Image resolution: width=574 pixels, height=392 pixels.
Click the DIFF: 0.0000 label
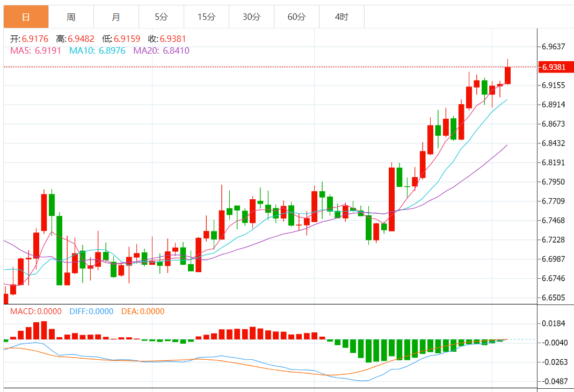pyautogui.click(x=91, y=311)
